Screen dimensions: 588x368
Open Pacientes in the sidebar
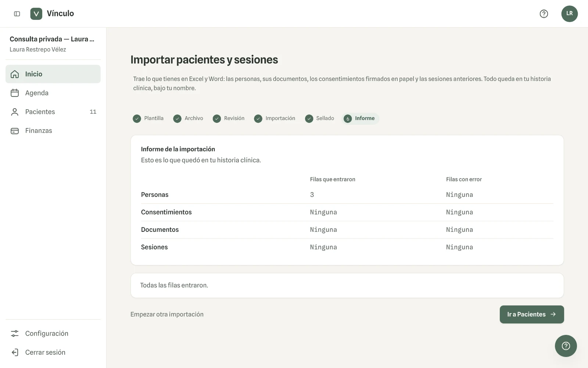coord(53,112)
